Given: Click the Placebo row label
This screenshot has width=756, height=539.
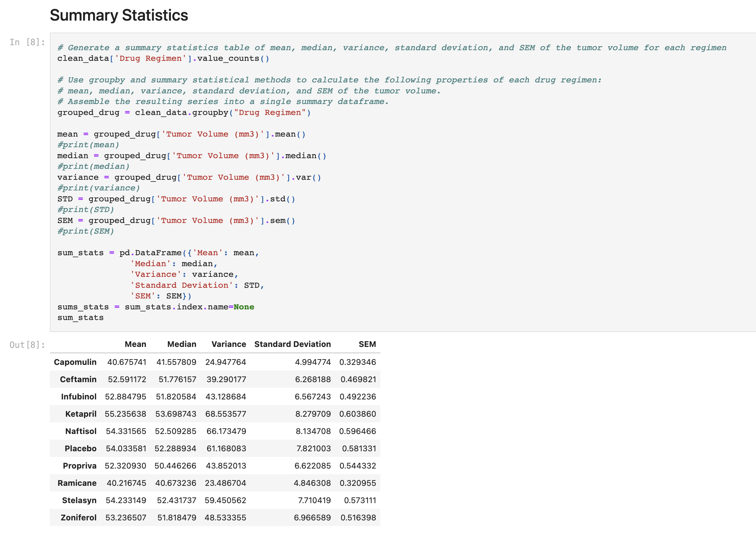Looking at the screenshot, I should [x=80, y=449].
